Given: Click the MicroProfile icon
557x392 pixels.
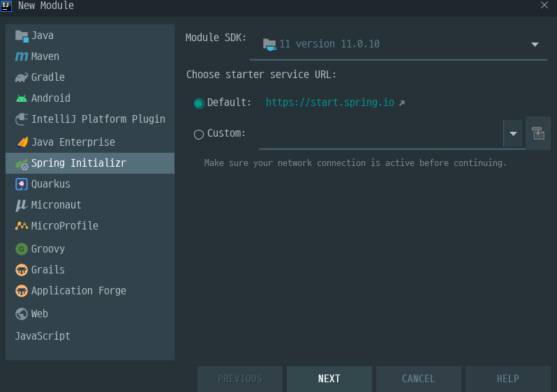Looking at the screenshot, I should pos(22,226).
